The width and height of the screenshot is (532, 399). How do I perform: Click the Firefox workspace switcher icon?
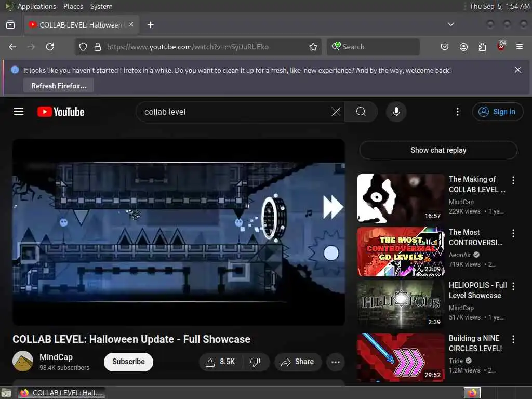click(x=472, y=393)
